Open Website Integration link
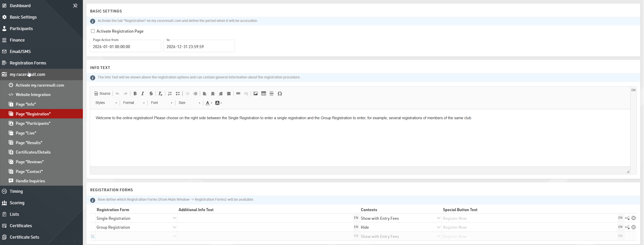This screenshot has width=644, height=245. pyautogui.click(x=33, y=94)
